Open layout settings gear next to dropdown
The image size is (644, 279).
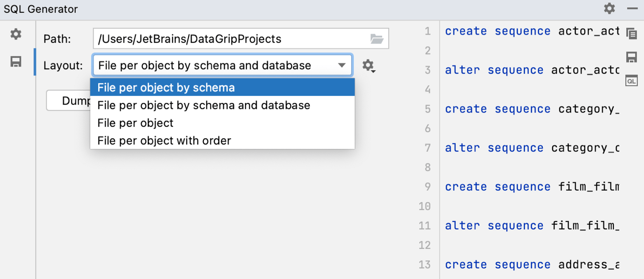369,66
